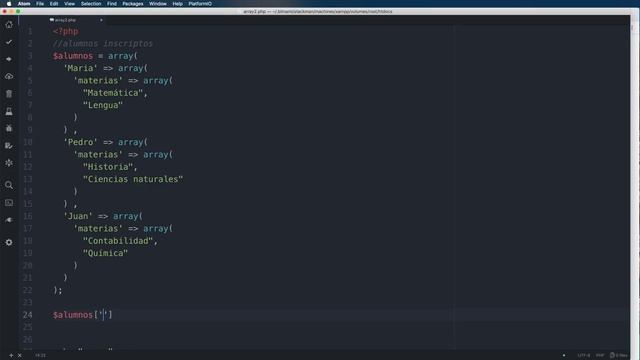The image size is (640, 360).
Task: Open settings with the gear icon
Action: point(9,242)
